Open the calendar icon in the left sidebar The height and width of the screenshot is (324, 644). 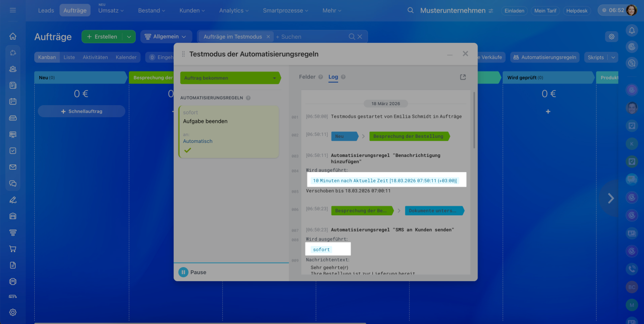pyautogui.click(x=13, y=101)
